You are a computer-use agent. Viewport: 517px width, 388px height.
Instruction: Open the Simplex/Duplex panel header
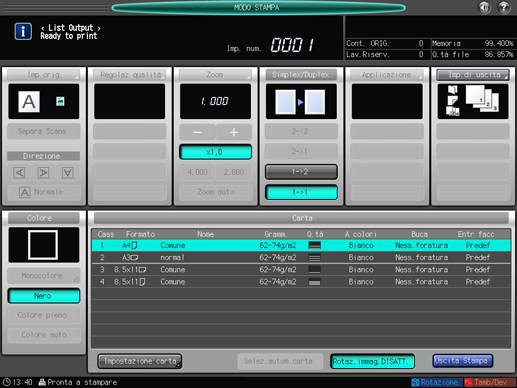[301, 75]
